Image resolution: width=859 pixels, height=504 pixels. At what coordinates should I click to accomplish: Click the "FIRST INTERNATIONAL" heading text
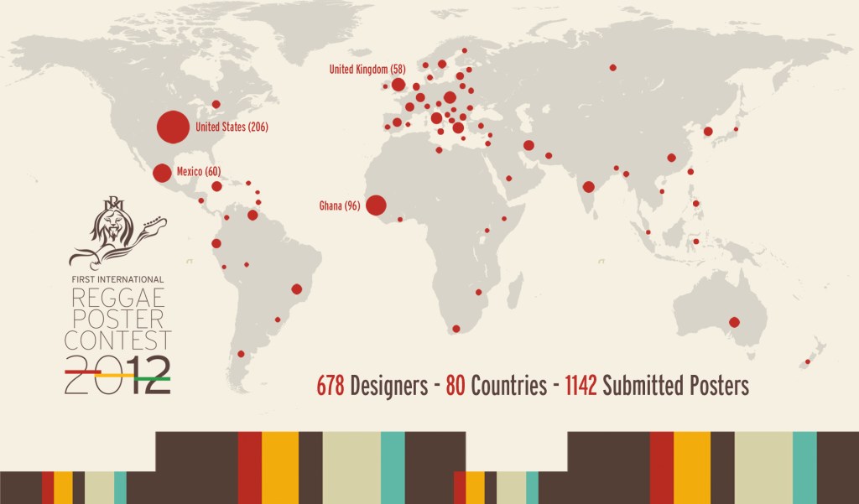[117, 278]
